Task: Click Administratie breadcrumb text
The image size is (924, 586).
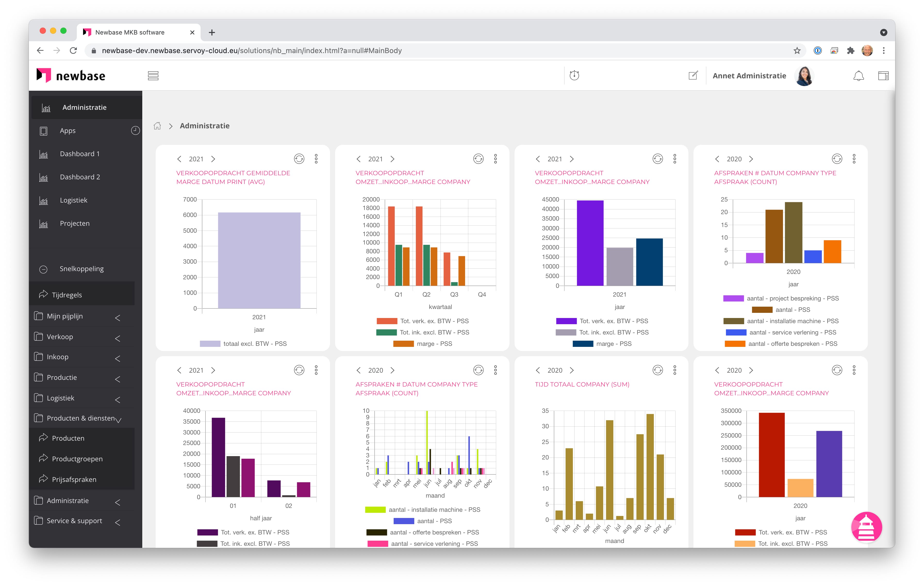Action: coord(204,126)
